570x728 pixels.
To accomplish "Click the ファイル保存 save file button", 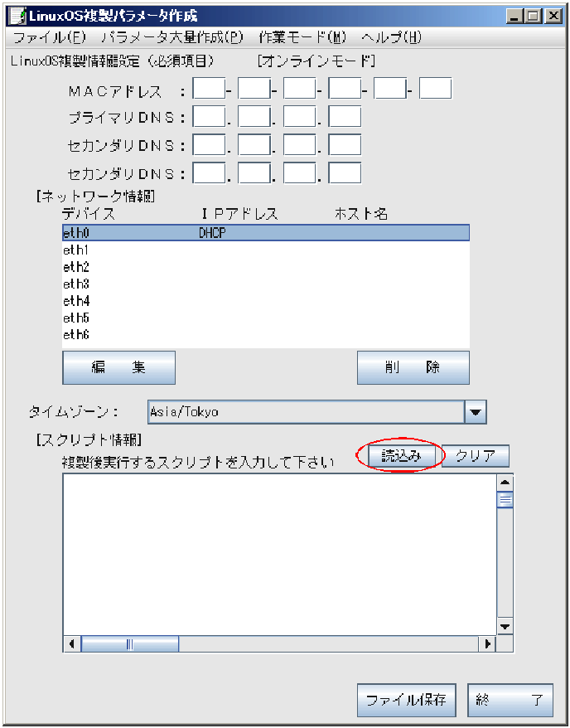I will (x=407, y=700).
